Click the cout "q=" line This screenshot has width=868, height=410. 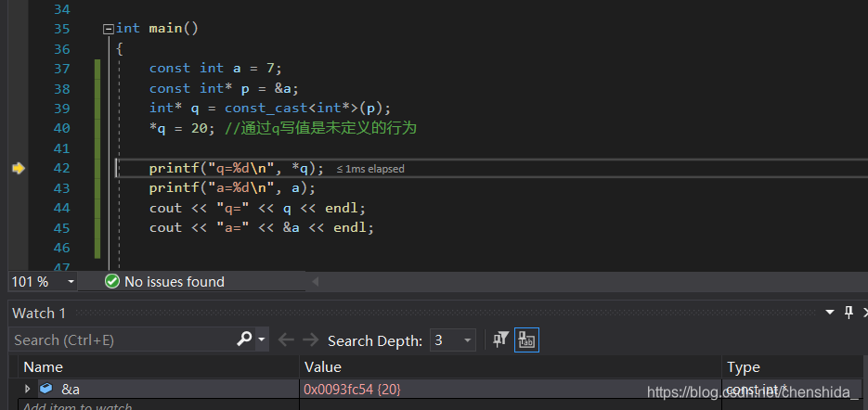click(x=257, y=208)
